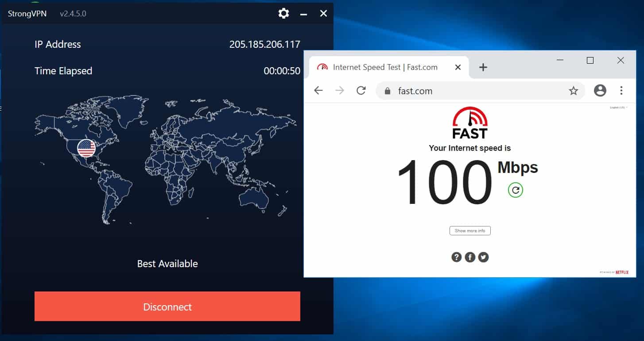Click IP address 205.185.206.117
The width and height of the screenshot is (644, 341).
pyautogui.click(x=265, y=44)
